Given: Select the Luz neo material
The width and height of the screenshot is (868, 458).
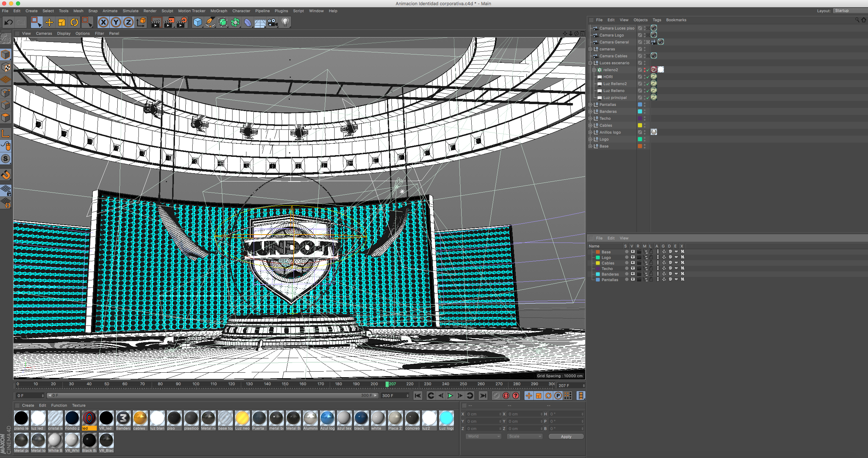Looking at the screenshot, I should [242, 420].
